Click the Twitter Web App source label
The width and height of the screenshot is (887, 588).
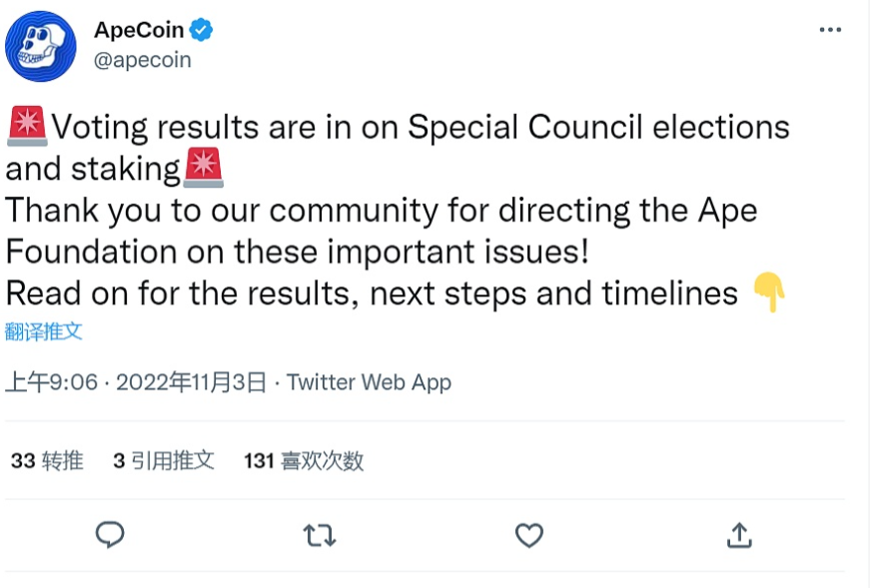tap(369, 382)
